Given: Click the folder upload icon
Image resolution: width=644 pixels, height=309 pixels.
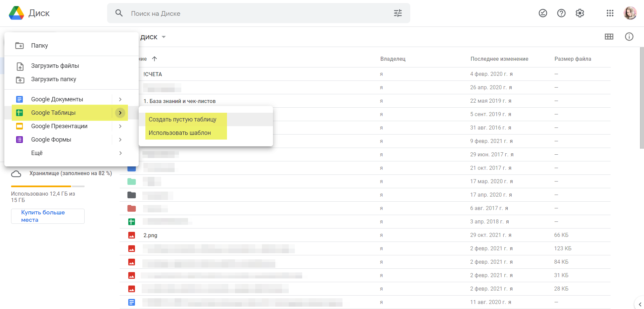Looking at the screenshot, I should tap(20, 80).
